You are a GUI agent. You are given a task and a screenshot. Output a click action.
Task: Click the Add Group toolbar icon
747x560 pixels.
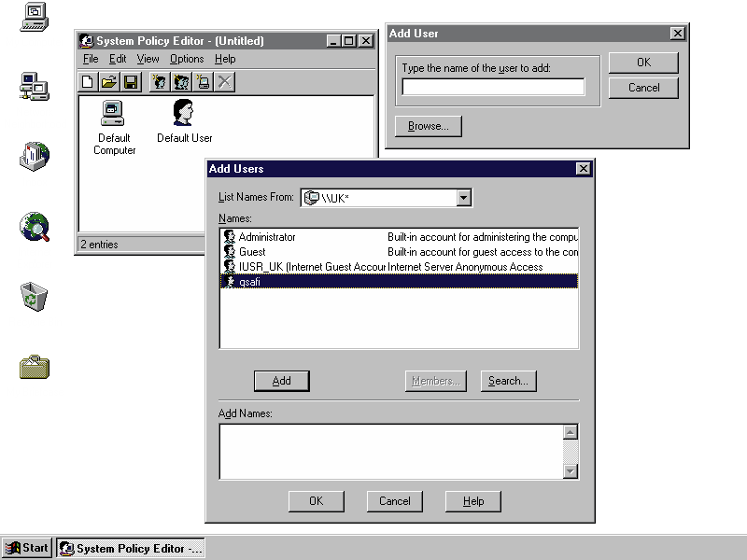(181, 82)
